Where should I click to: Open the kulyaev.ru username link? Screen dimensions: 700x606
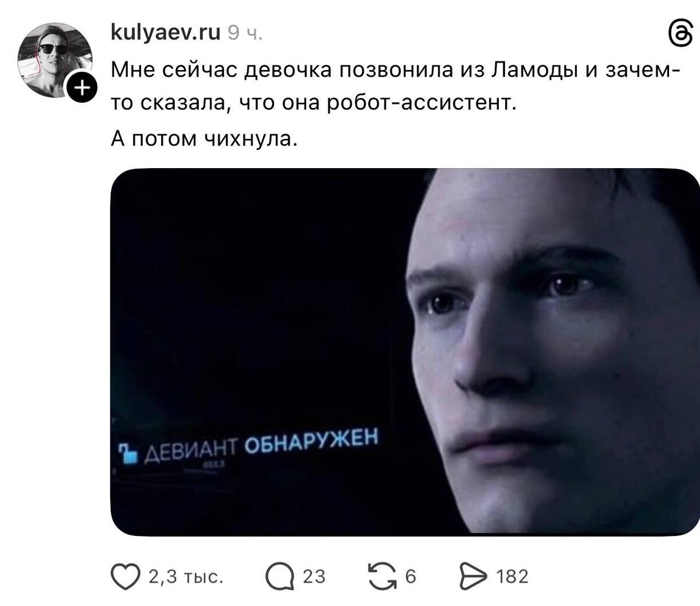coord(165,34)
